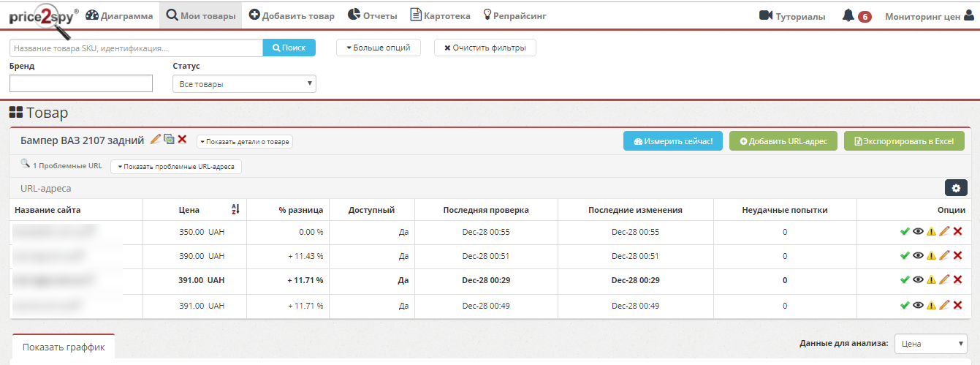Click the % разница column header
This screenshot has height=365, width=980.
(300, 210)
